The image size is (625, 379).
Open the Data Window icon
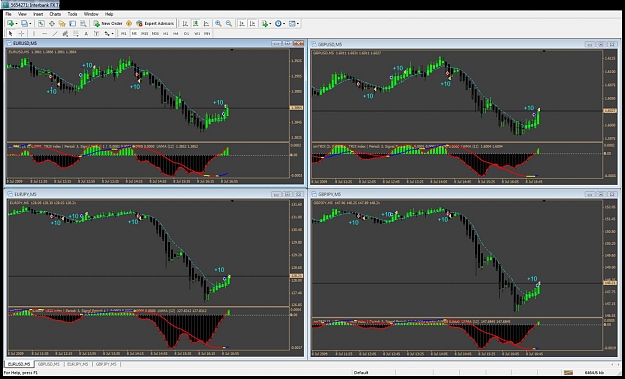[52, 24]
